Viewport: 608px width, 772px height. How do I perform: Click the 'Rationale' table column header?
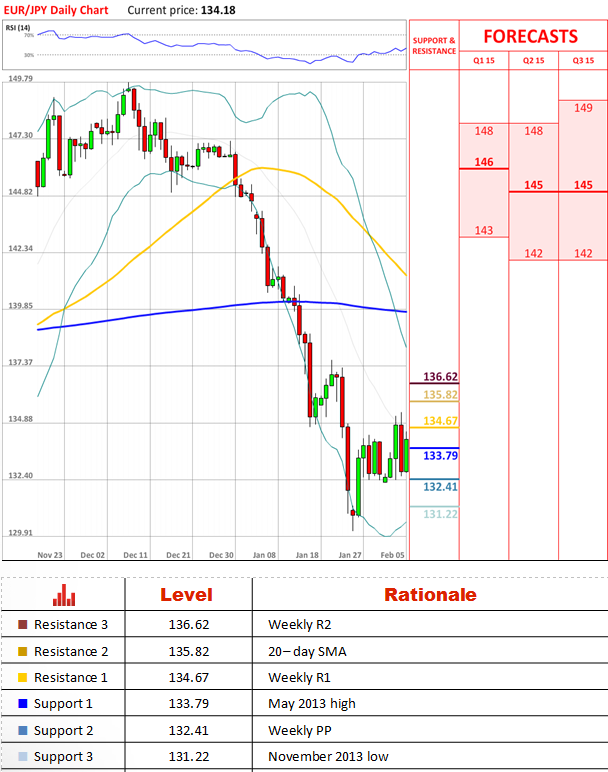coord(430,595)
